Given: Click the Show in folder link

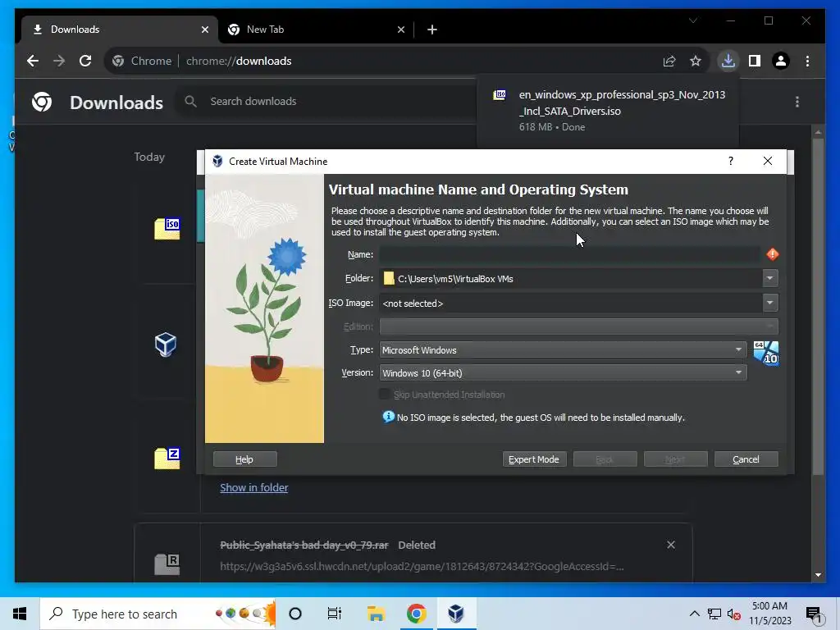Looking at the screenshot, I should 254,487.
